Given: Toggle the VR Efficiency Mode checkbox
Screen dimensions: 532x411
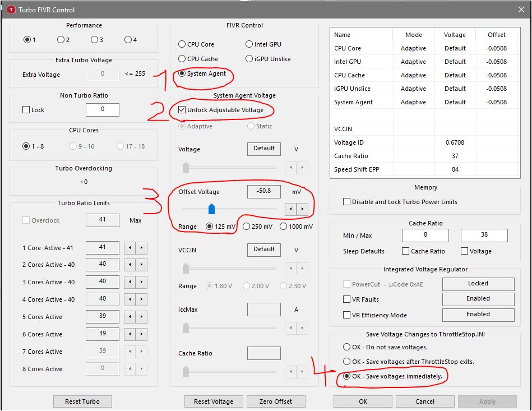Looking at the screenshot, I should 375,315.
